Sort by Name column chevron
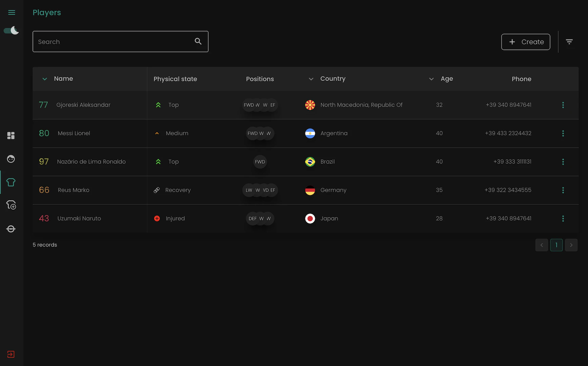This screenshot has width=588, height=366. coord(45,79)
